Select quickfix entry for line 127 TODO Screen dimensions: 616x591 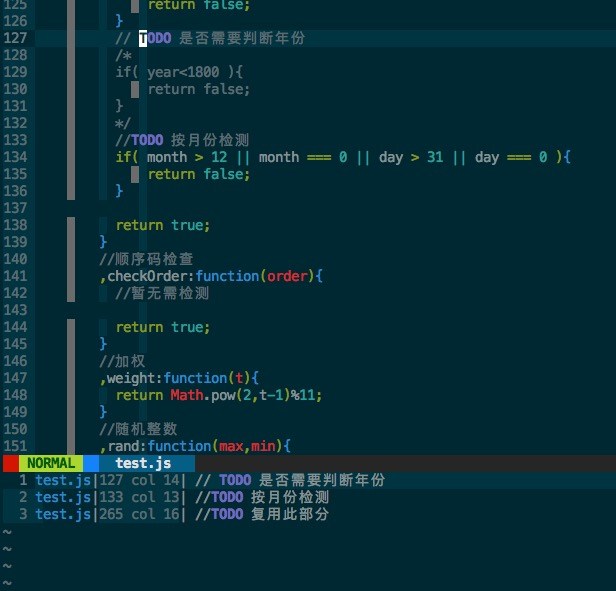click(308, 480)
